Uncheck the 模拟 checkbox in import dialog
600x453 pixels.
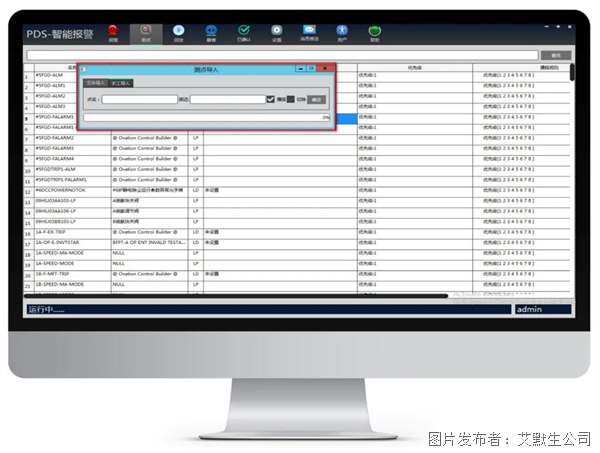click(x=271, y=99)
